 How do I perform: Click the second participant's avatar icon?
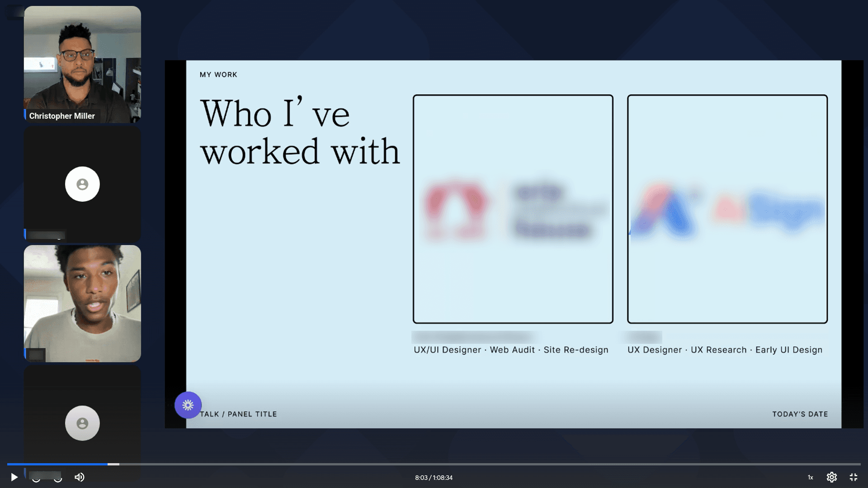[82, 184]
